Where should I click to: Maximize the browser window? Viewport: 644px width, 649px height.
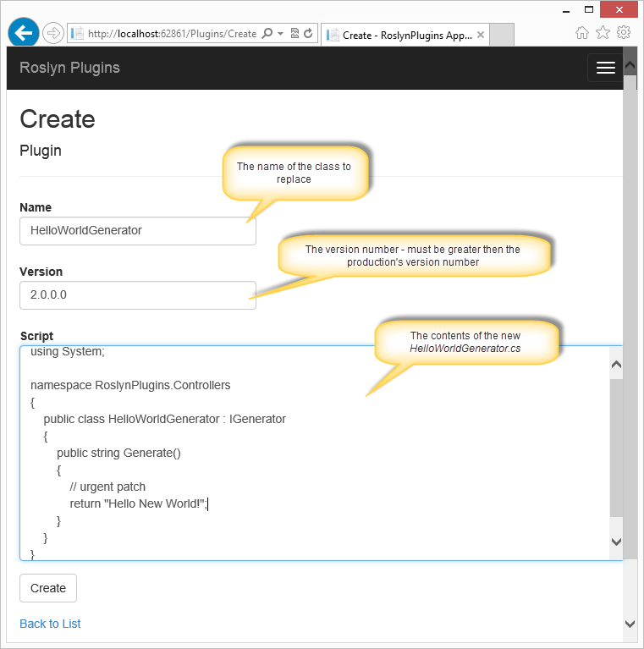tap(588, 9)
